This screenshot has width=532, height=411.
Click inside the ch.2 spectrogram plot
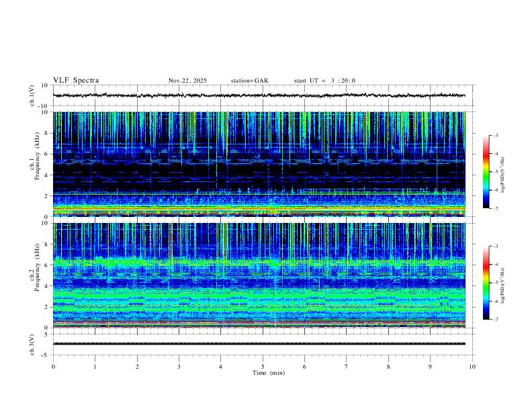pos(259,275)
